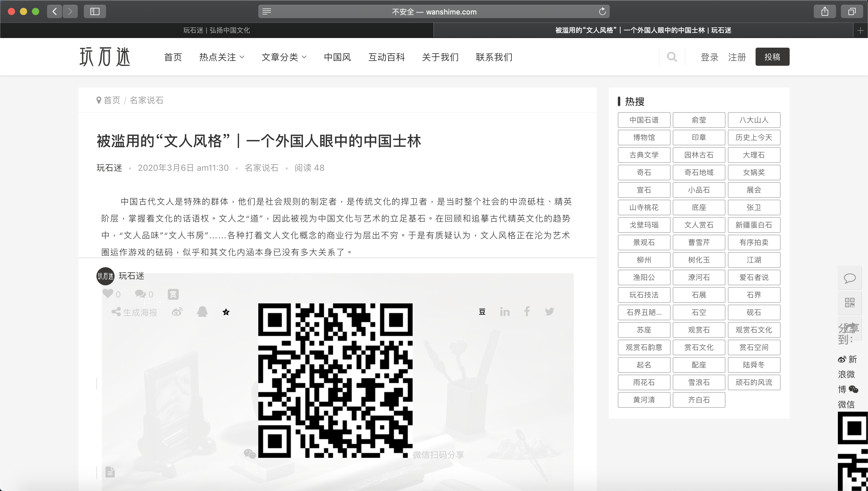The height and width of the screenshot is (491, 868).
Task: Open the 关于我们 nav item
Action: tap(440, 57)
